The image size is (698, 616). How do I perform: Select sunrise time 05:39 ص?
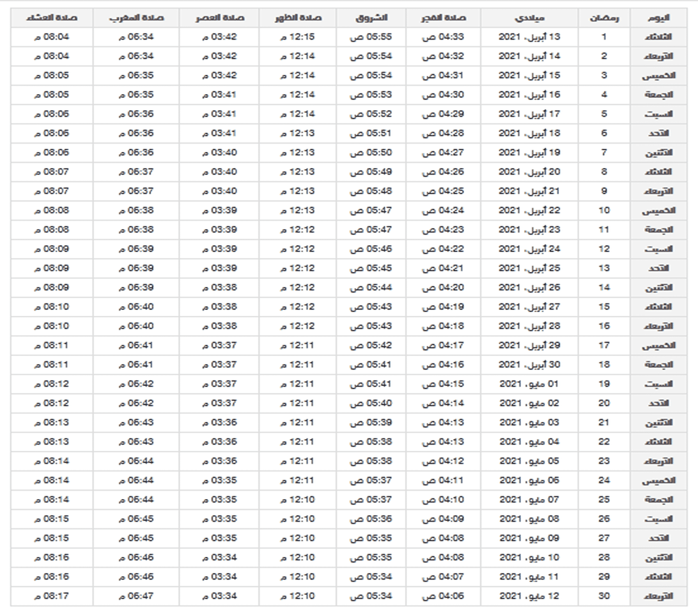(x=371, y=423)
